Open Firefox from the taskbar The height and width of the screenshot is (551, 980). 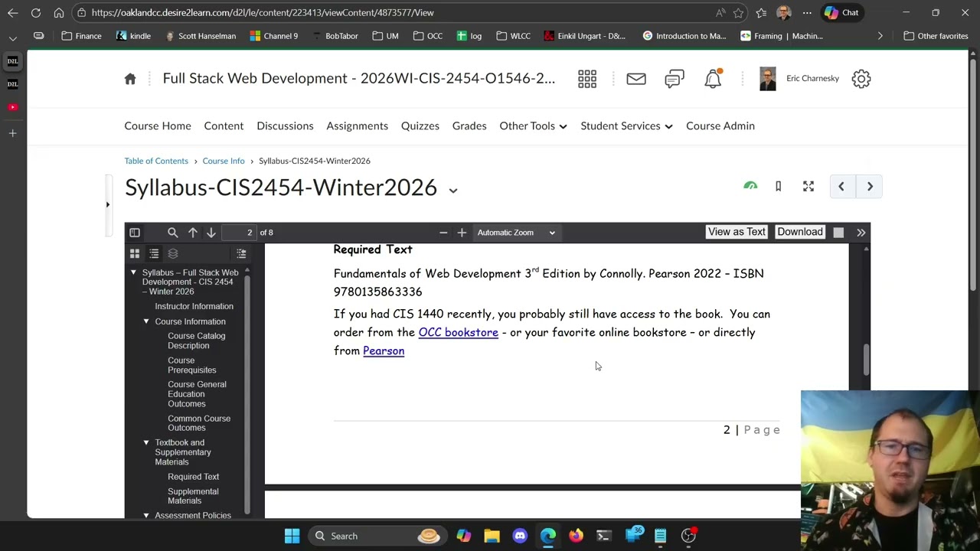pyautogui.click(x=576, y=536)
